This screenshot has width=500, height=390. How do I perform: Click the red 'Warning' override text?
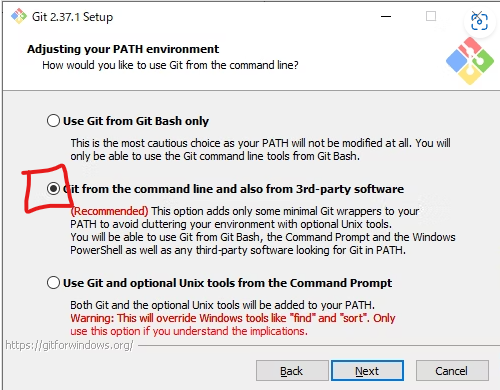click(x=233, y=325)
